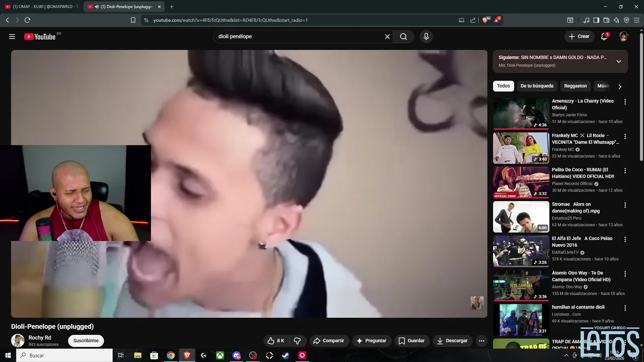Screen dimensions: 644x362
Task: Open Amenazzy - La Chanty video thumbnail
Action: pyautogui.click(x=521, y=114)
